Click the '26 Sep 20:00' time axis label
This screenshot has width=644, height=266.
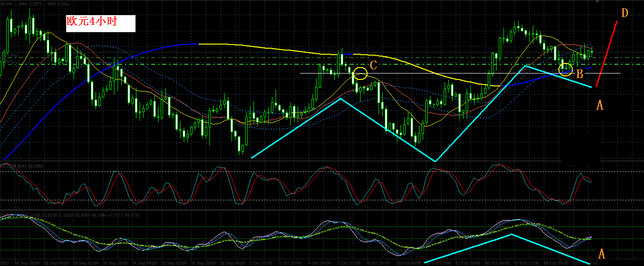pyautogui.click(x=203, y=263)
